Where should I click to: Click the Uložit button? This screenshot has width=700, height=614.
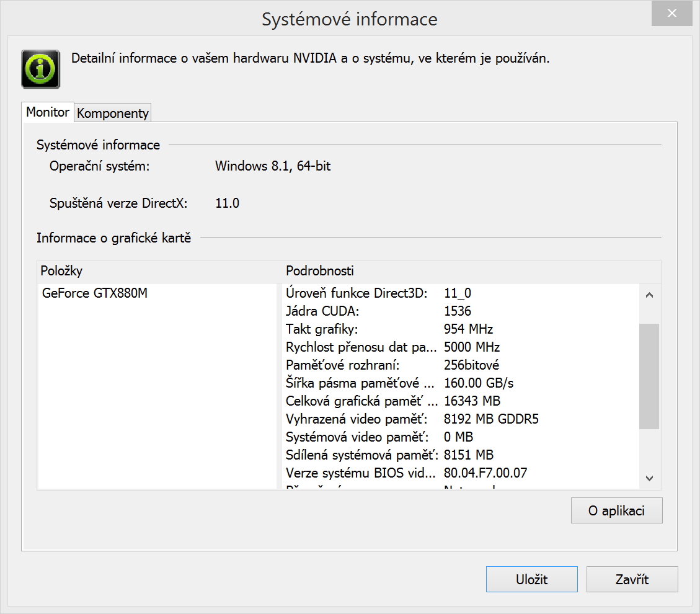point(531,579)
